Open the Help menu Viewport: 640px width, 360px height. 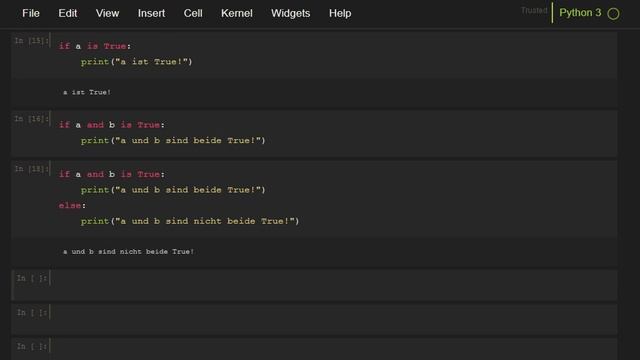(x=340, y=13)
